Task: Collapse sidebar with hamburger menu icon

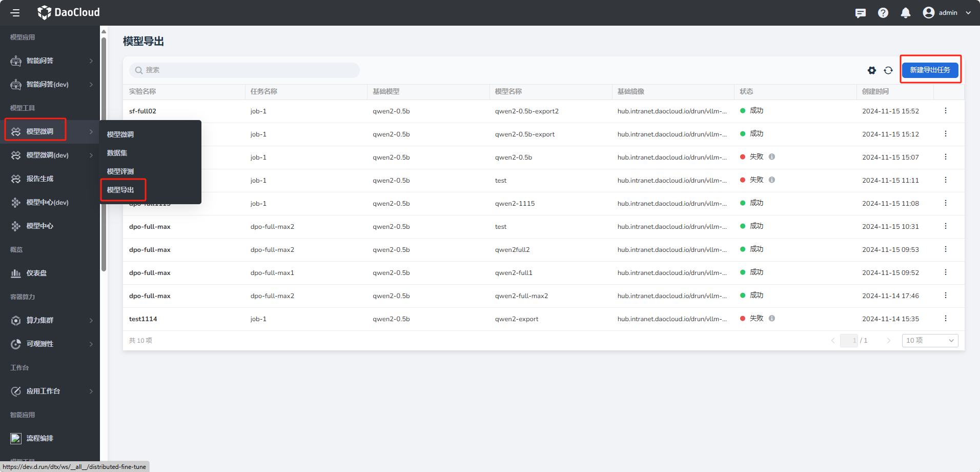Action: (x=15, y=13)
